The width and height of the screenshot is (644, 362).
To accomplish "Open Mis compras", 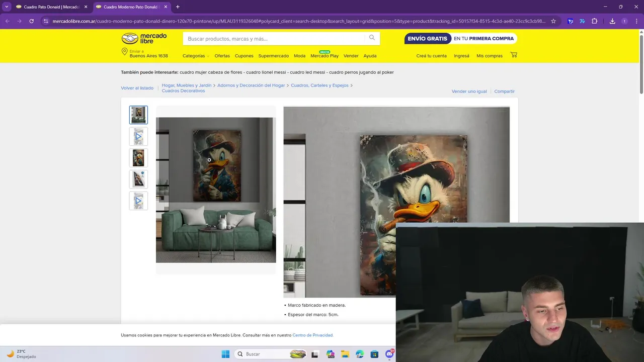I will (490, 56).
